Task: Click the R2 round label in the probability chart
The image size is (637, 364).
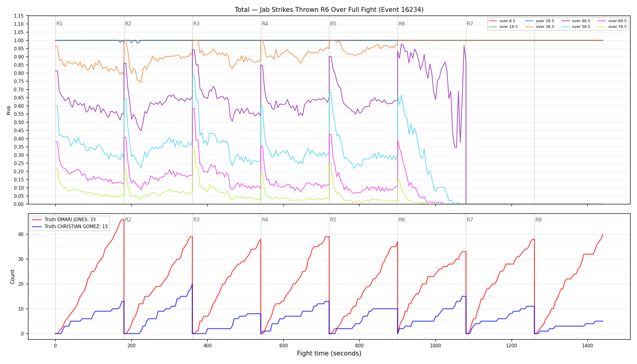Action: pyautogui.click(x=128, y=24)
